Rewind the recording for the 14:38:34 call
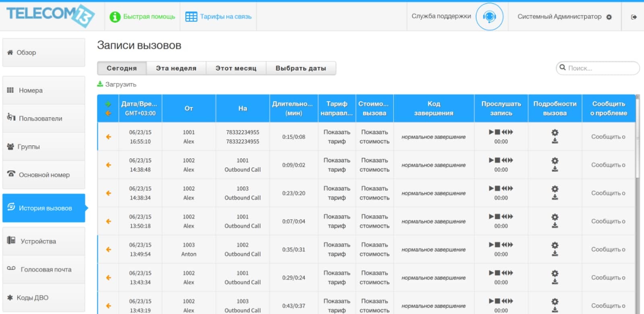This screenshot has height=314, width=644. coord(504,188)
